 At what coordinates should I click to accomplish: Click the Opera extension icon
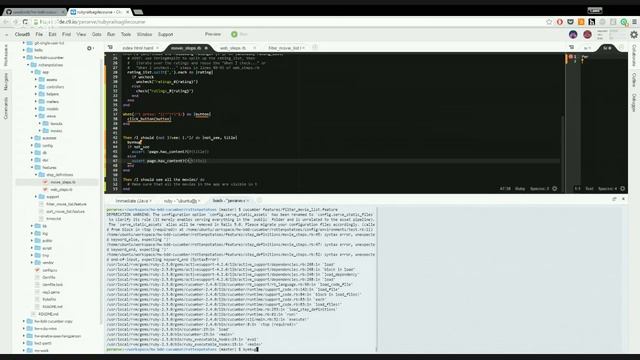(560, 22)
